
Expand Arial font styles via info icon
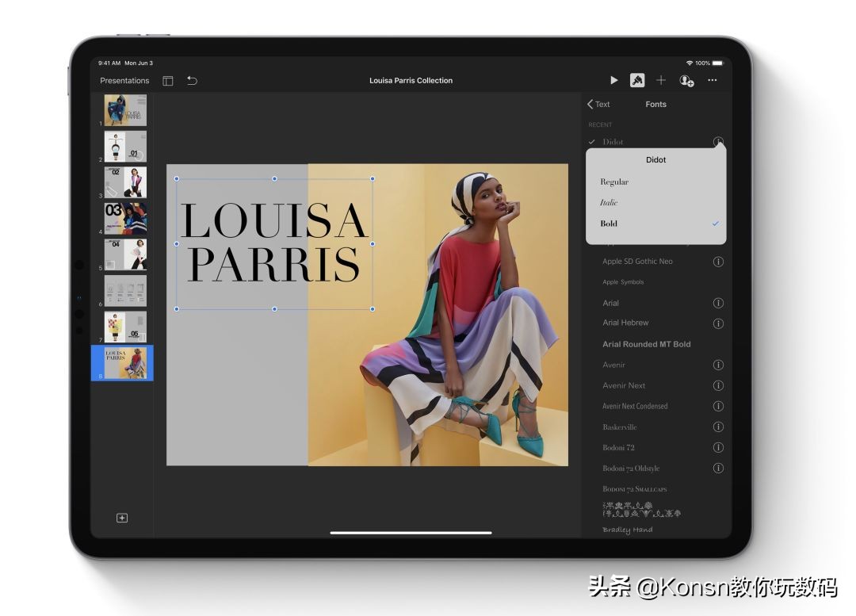pos(718,303)
